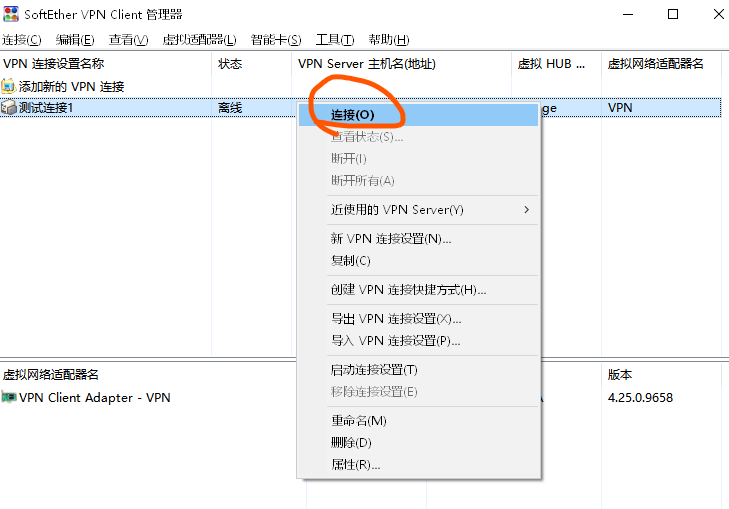Select 删除(D) in the context menu

tap(418, 442)
